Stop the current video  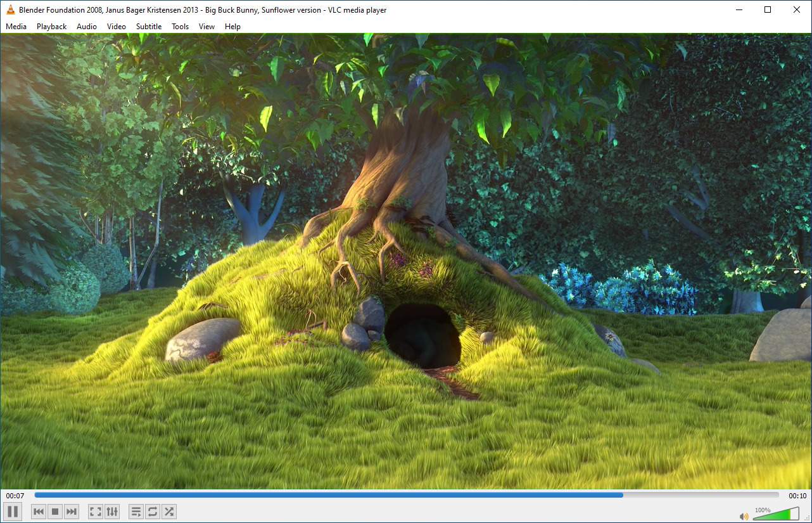(54, 511)
